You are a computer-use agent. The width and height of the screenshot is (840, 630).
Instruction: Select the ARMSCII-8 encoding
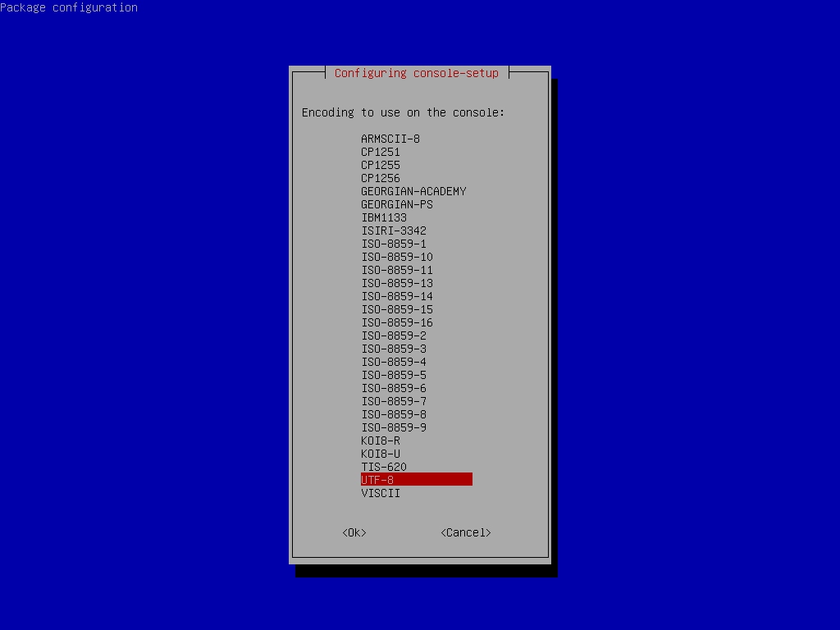[390, 139]
